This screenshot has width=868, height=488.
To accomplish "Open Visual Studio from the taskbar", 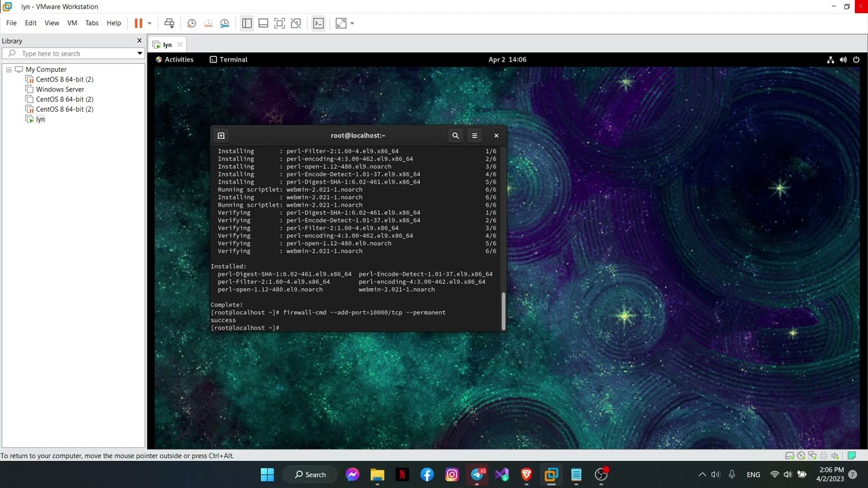I will click(x=502, y=474).
